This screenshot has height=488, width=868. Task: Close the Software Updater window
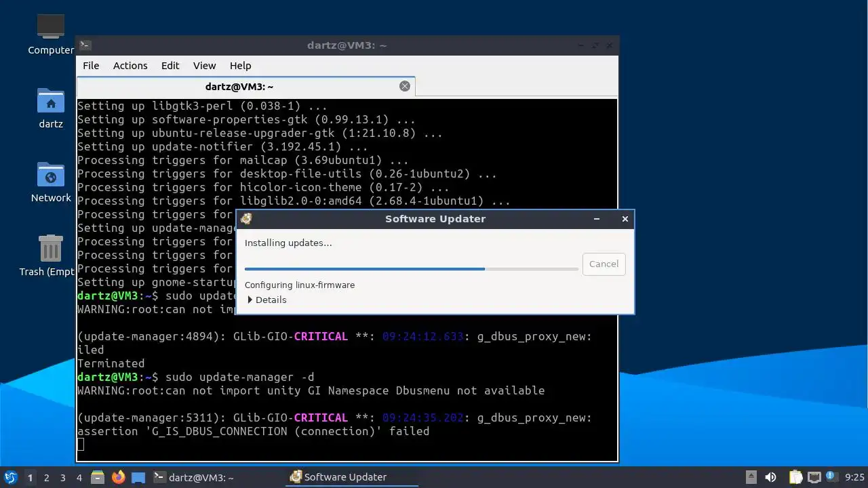pos(625,218)
